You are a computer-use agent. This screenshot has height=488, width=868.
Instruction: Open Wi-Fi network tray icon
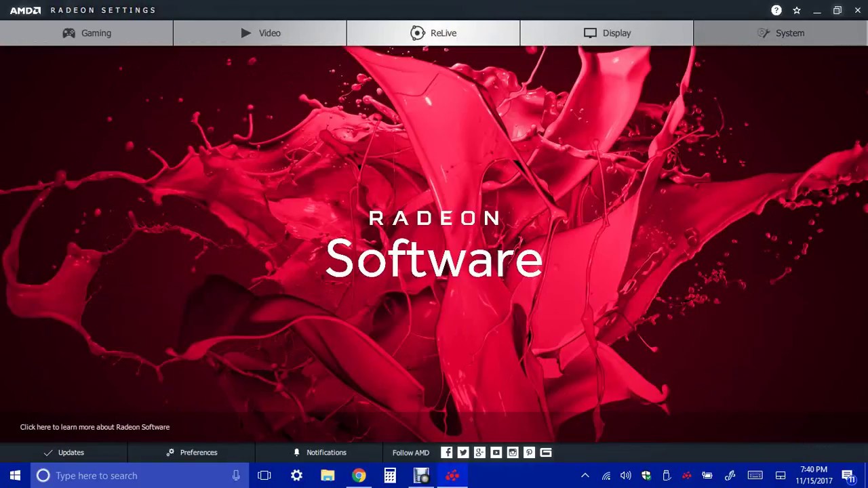click(606, 475)
